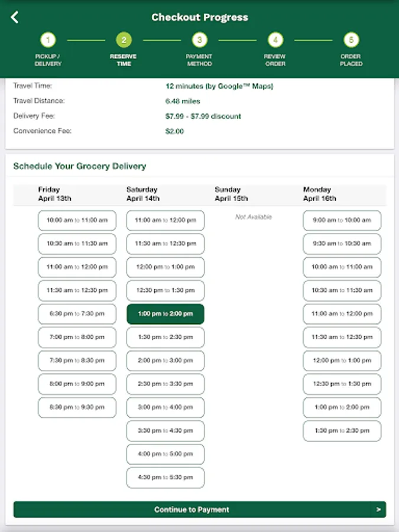Select Saturday 4:30 pm to 5:30 pm slot
Image resolution: width=399 pixels, height=532 pixels.
click(166, 478)
